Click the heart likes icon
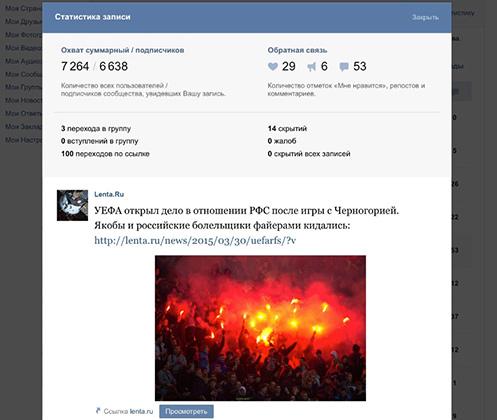This screenshot has height=420, width=497. pyautogui.click(x=273, y=66)
